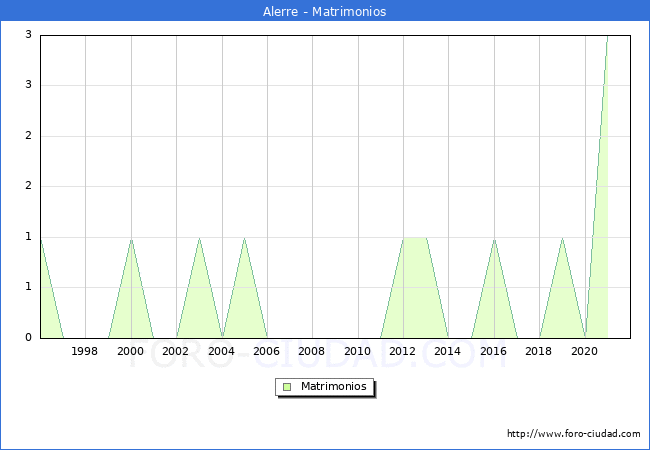Image resolution: width=650 pixels, height=450 pixels.
Task: Open the foro-ciudad.com link at bottom right
Action: point(573,434)
